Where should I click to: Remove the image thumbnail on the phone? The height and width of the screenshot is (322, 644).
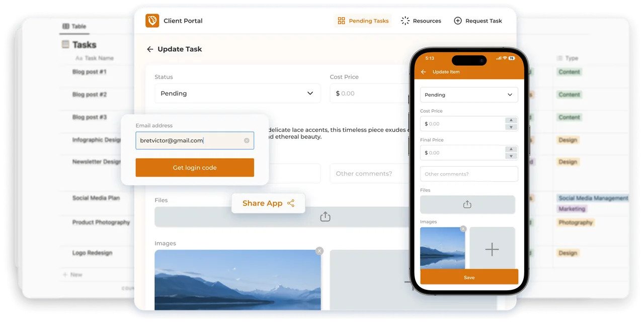(x=463, y=228)
